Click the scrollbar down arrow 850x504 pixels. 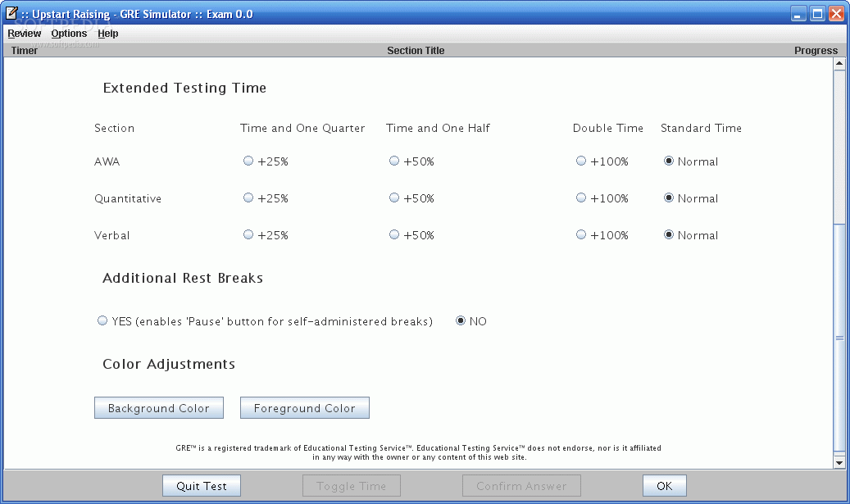coord(839,463)
